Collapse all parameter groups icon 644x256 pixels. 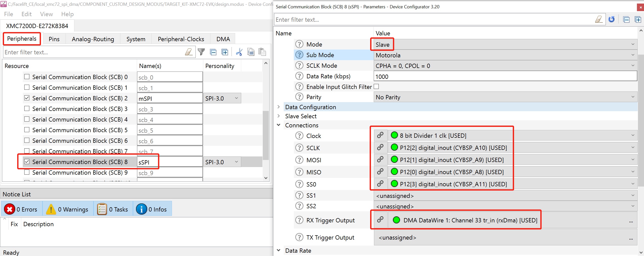[x=626, y=19]
